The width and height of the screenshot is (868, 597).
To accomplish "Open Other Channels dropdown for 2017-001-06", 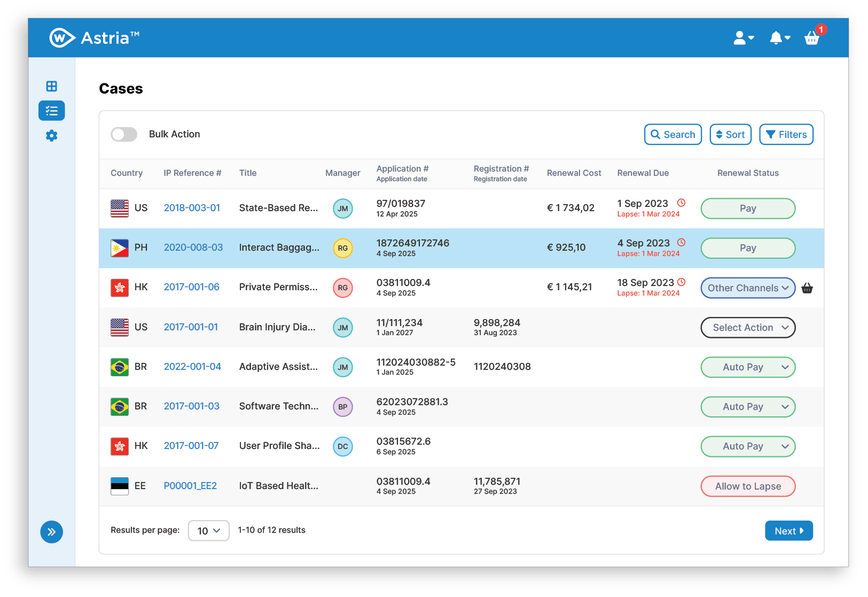I will 748,288.
